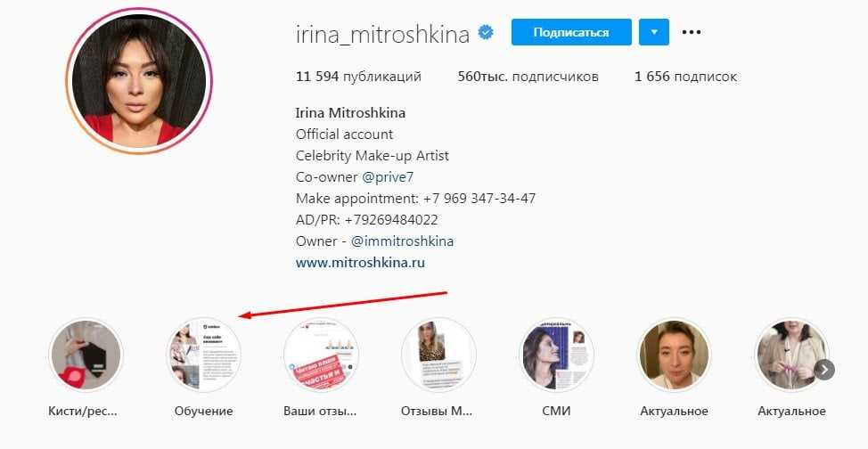This screenshot has width=868, height=449.
Task: Click the blue verified badge
Action: (486, 33)
